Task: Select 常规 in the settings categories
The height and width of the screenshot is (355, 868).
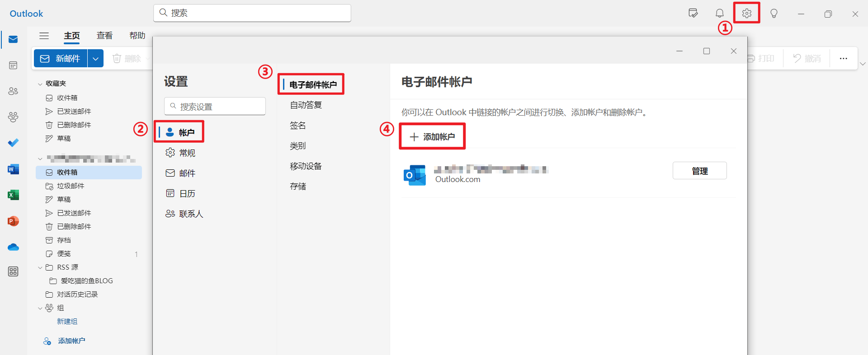Action: tap(187, 153)
